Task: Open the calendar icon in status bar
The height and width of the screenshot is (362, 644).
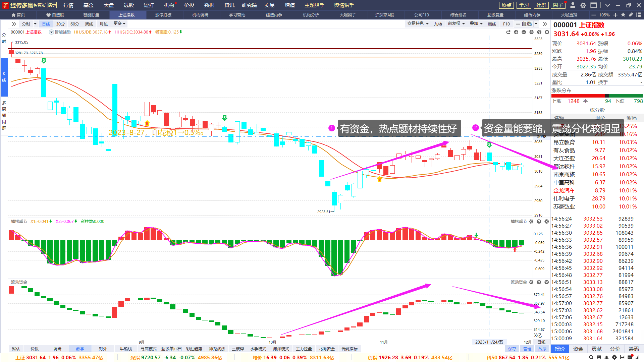Action: click(599, 358)
